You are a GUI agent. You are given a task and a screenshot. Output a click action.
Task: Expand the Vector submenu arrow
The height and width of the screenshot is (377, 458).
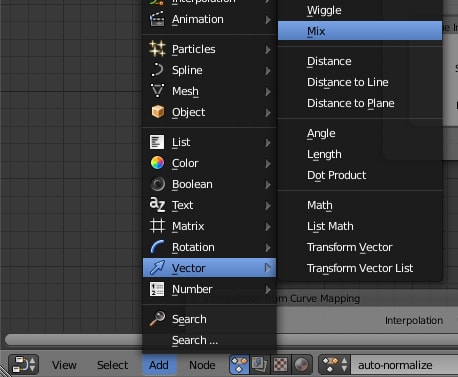(268, 268)
